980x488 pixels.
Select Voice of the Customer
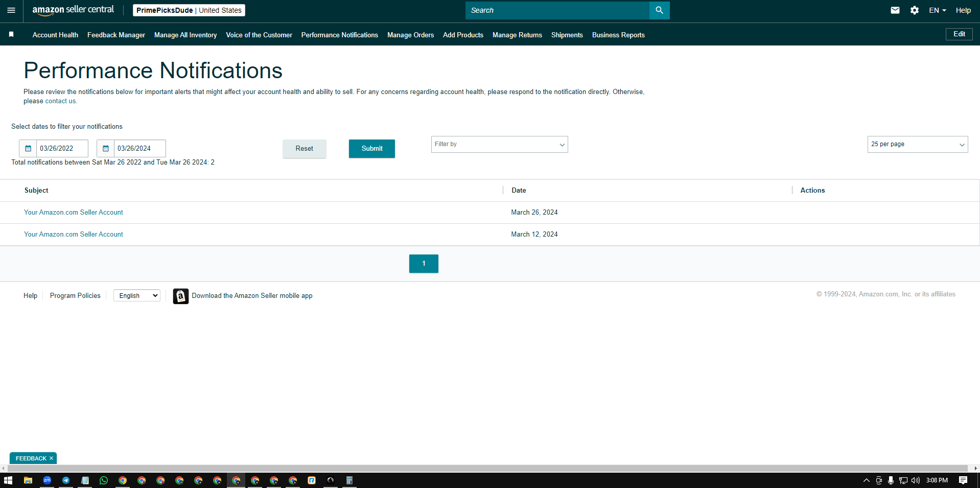pyautogui.click(x=259, y=35)
